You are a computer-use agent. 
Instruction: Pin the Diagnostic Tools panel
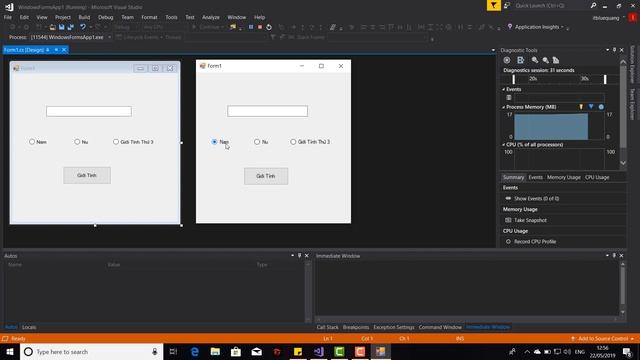[614, 50]
